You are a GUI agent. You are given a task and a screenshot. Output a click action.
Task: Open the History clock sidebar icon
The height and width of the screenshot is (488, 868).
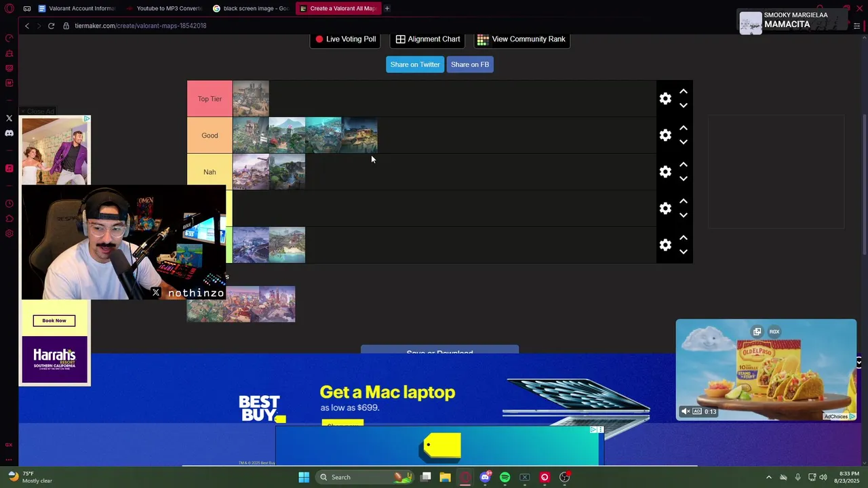tap(9, 203)
